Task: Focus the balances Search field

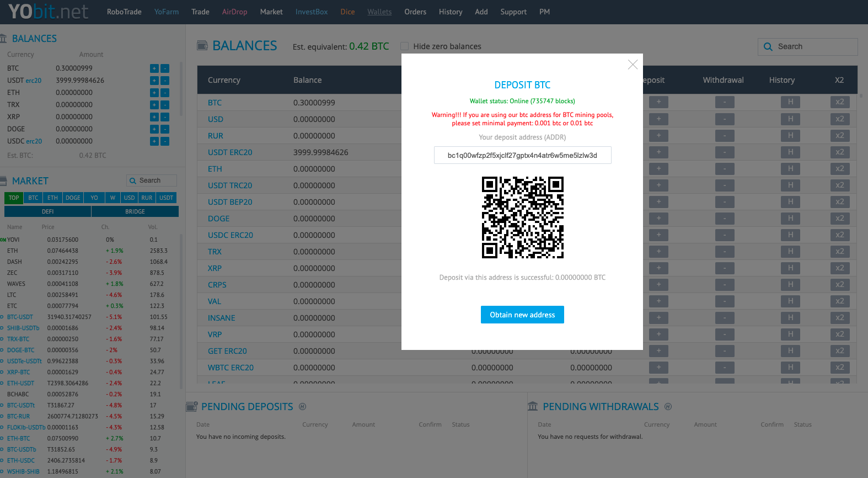Action: point(807,47)
